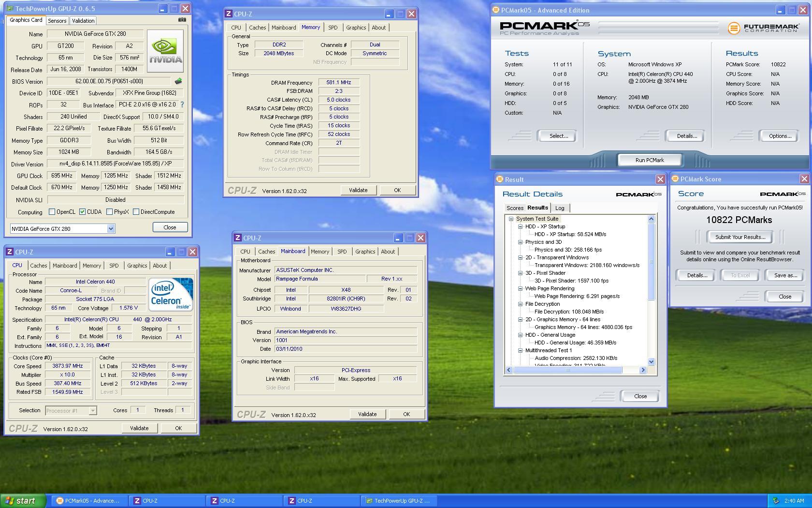Click the Result horizontal scroll left arrow

point(508,370)
